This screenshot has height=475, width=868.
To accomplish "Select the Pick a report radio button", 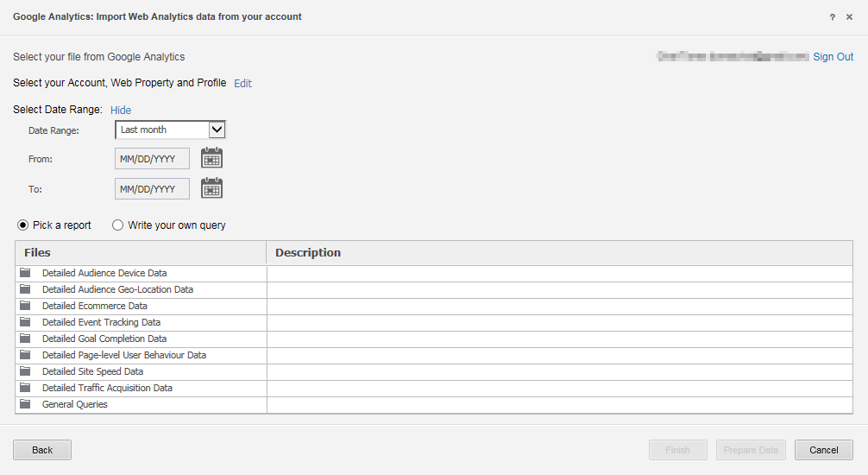I will pos(23,225).
